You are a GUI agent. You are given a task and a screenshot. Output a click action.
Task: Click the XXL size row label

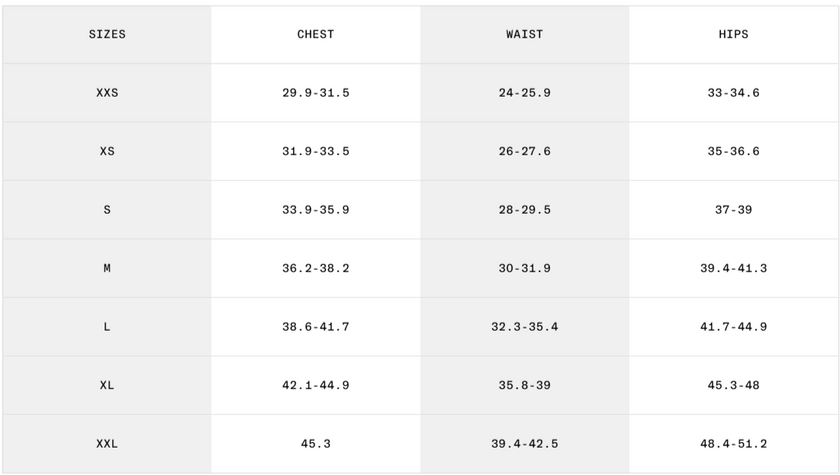pyautogui.click(x=107, y=444)
